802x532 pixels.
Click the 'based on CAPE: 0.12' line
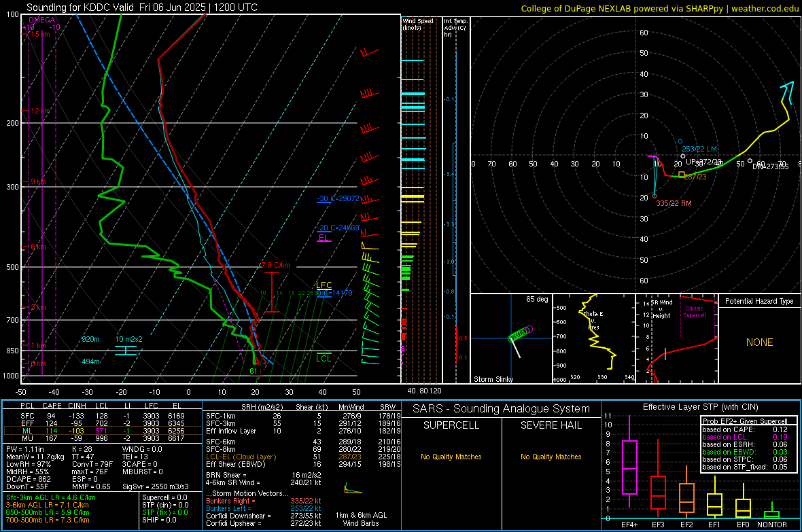[x=745, y=429]
